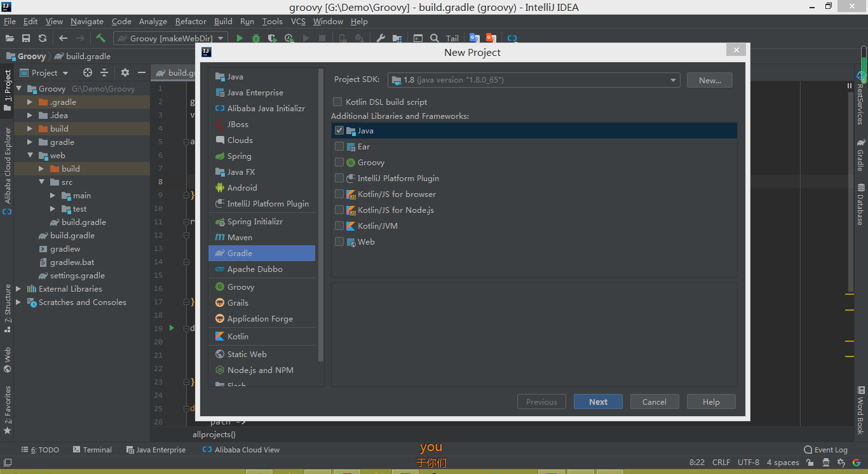Select Android project type
868x474 pixels.
coord(262,187)
